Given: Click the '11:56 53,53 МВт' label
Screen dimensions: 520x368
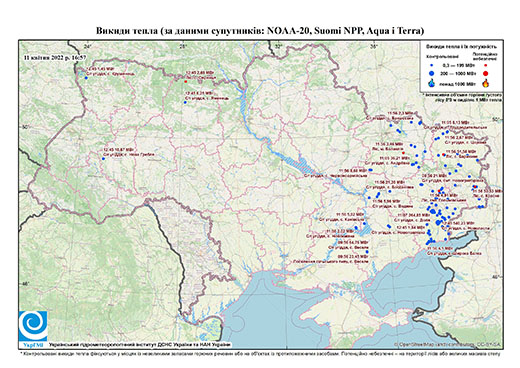Looking at the screenshot, I should click(x=487, y=191).
